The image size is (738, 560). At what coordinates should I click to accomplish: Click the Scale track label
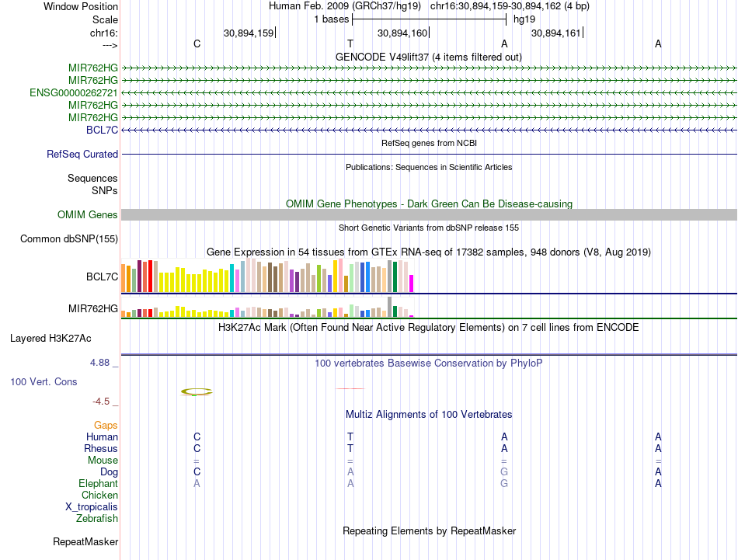(105, 19)
